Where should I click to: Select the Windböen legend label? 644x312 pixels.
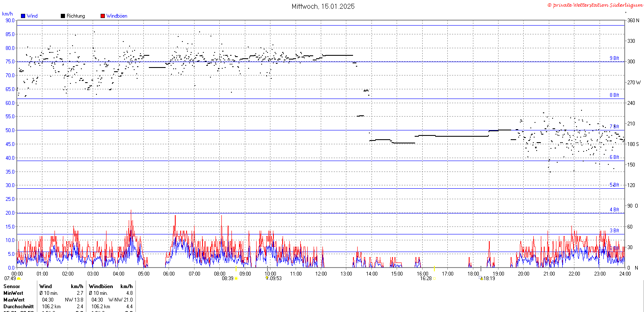click(117, 16)
